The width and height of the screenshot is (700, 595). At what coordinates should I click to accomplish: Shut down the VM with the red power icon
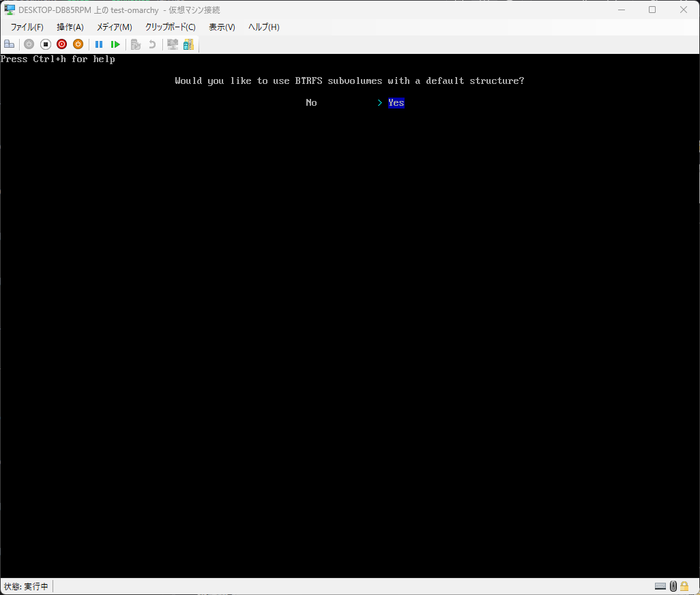point(61,44)
